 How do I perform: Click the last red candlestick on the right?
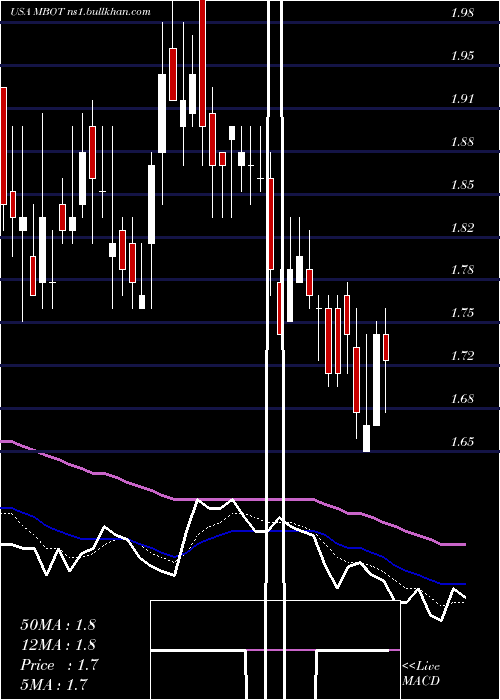coord(386,347)
